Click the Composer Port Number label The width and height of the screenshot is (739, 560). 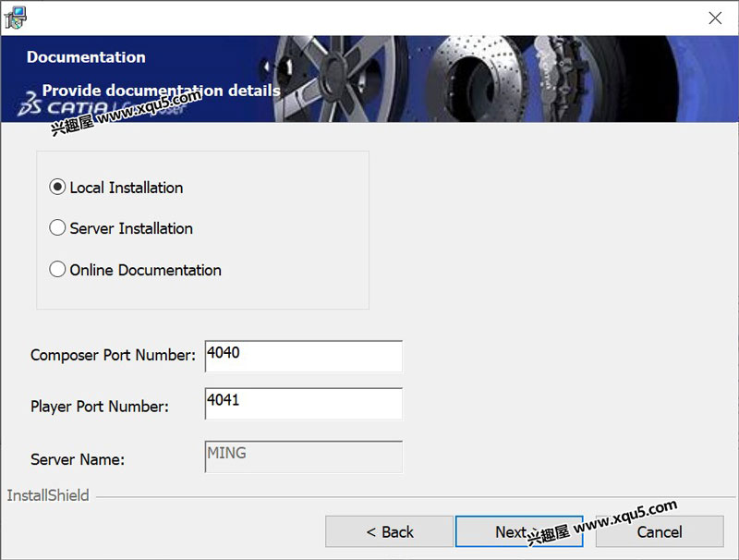click(x=113, y=355)
